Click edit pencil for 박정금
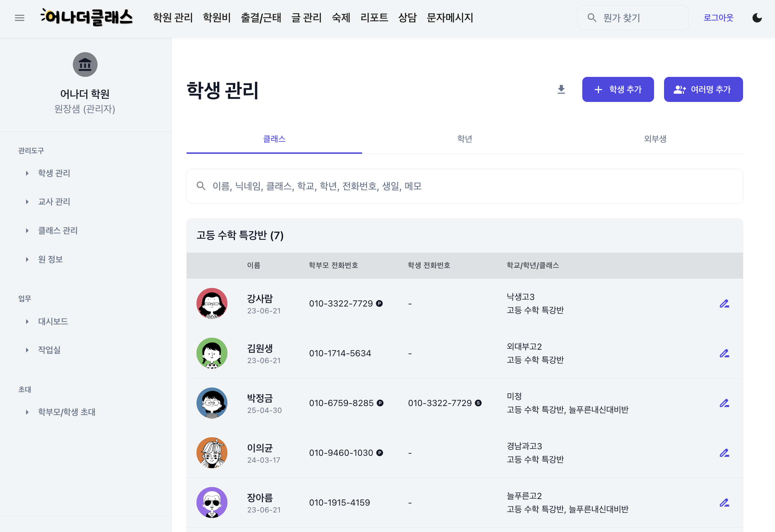 (724, 403)
